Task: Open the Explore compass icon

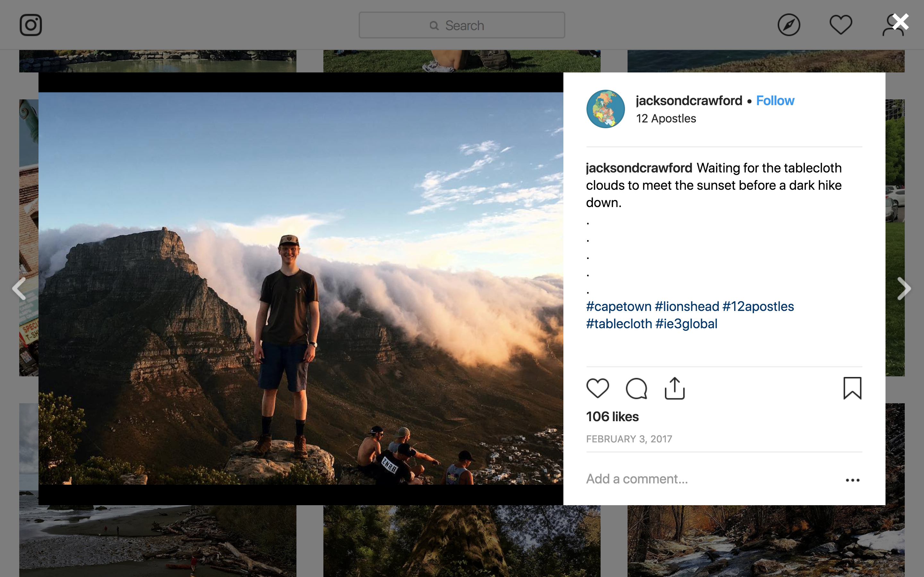Action: pyautogui.click(x=789, y=25)
